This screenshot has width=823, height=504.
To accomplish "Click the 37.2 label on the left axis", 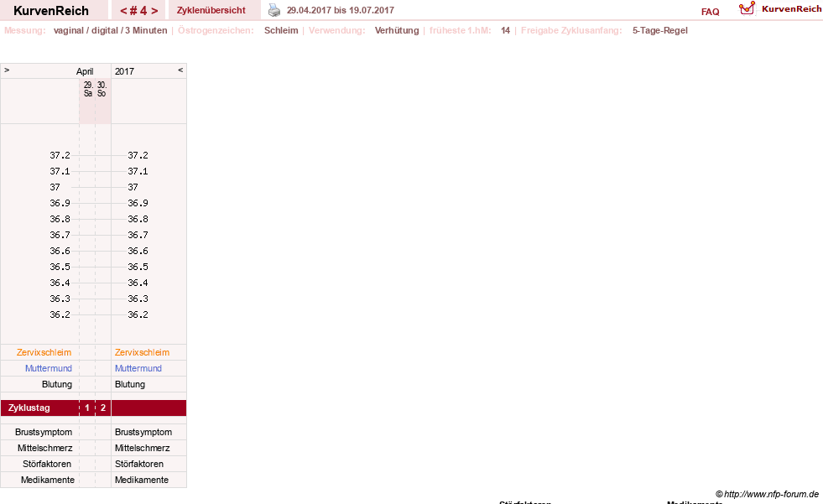I will click(60, 155).
